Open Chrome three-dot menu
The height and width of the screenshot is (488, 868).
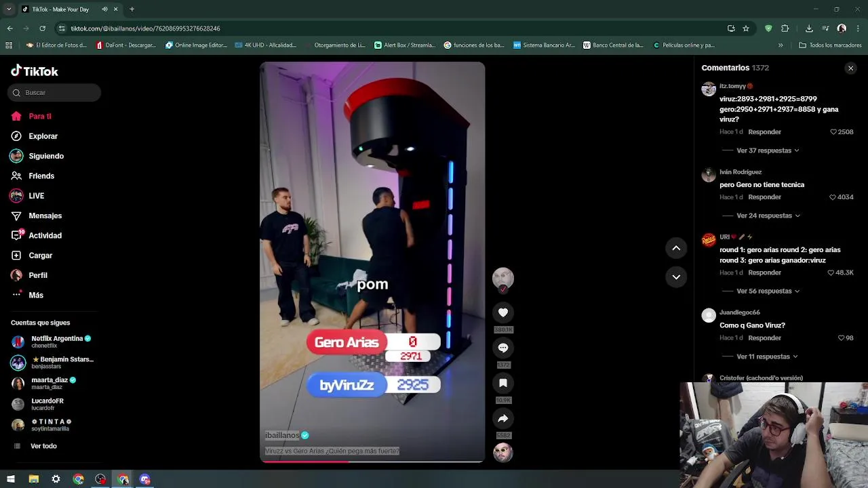coord(859,28)
